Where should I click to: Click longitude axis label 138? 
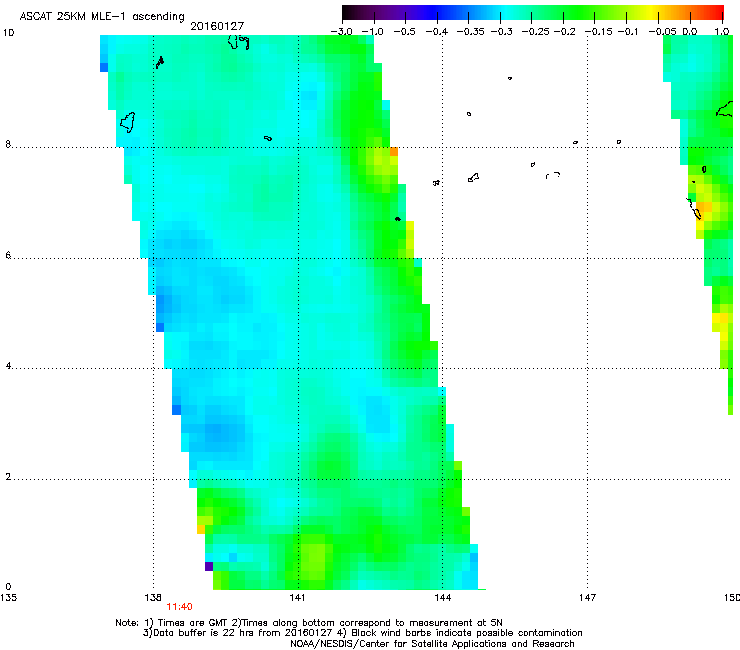click(x=153, y=598)
